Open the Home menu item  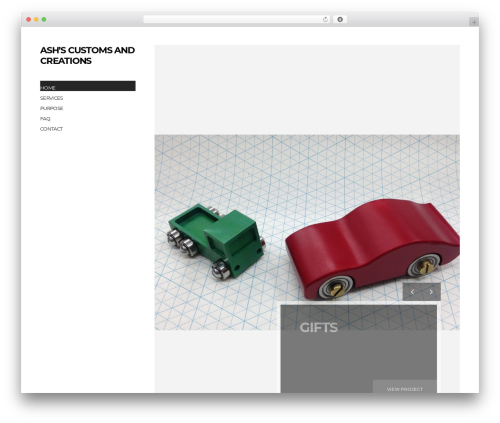click(x=88, y=86)
